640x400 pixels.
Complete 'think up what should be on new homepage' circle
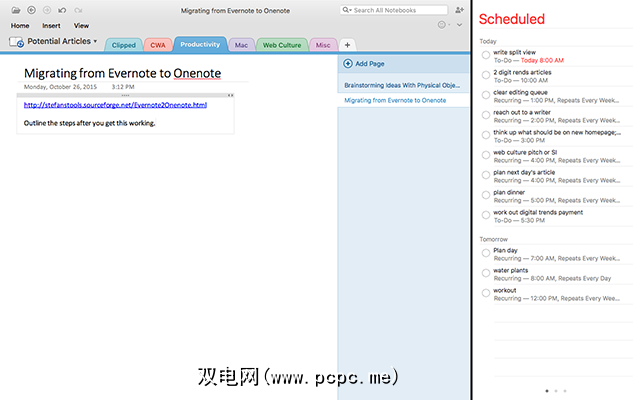pyautogui.click(x=486, y=135)
